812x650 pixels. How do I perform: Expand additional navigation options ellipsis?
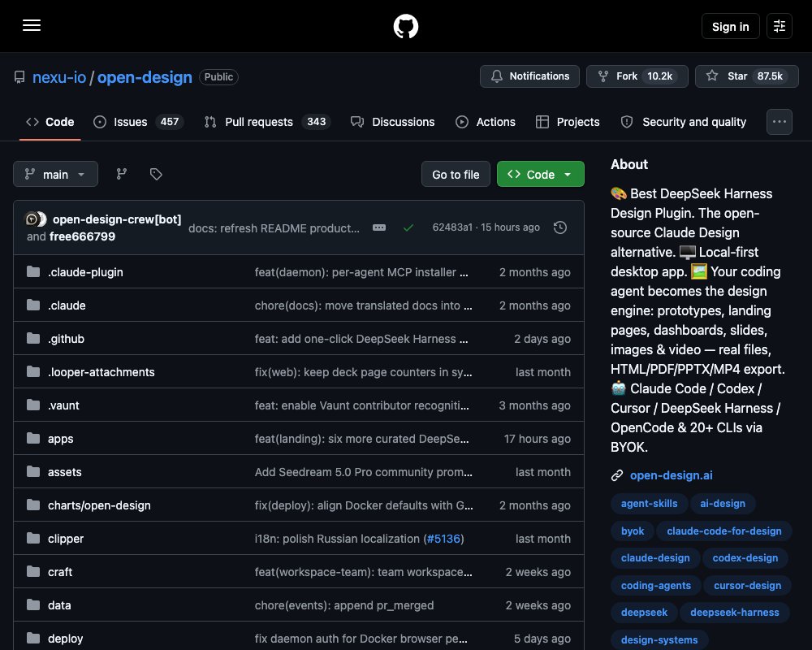click(779, 122)
